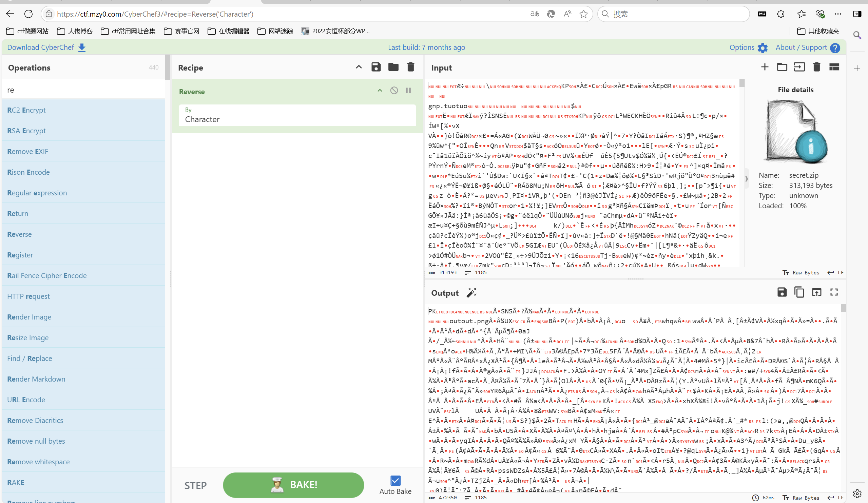
Task: Collapse the Recipe pane chevron
Action: 359,67
